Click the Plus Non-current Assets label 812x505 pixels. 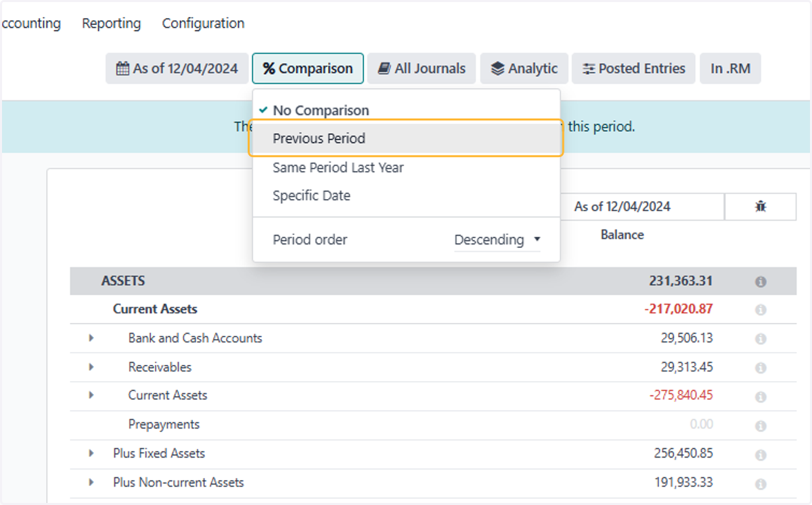tap(179, 482)
